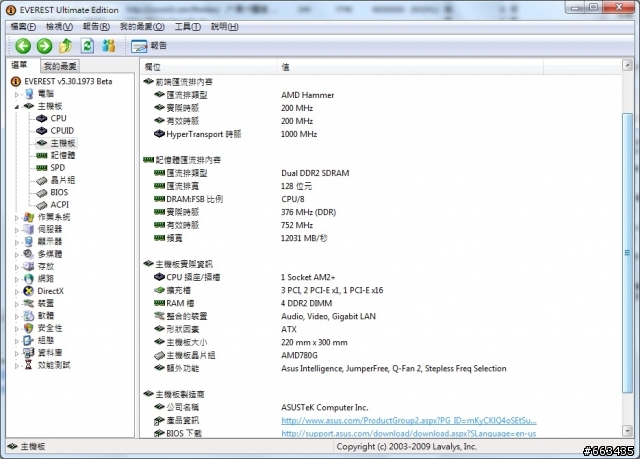Expand the 網路 tree node
This screenshot has width=640, height=459.
[17, 279]
